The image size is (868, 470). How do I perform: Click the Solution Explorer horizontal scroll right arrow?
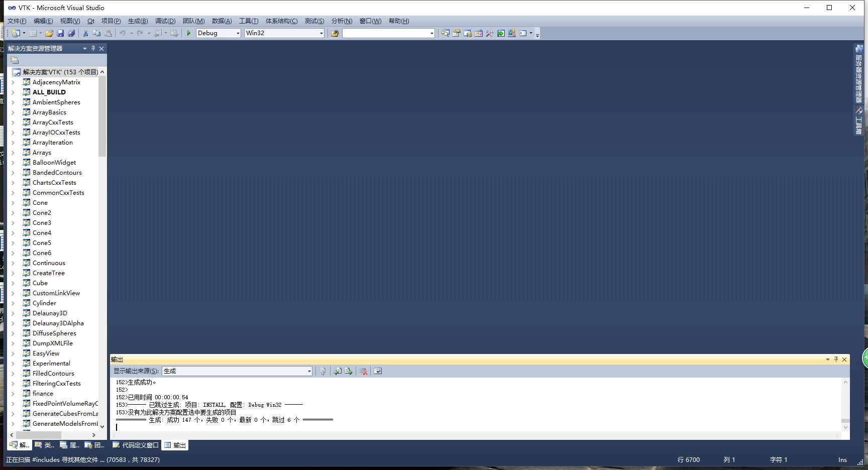pyautogui.click(x=93, y=435)
